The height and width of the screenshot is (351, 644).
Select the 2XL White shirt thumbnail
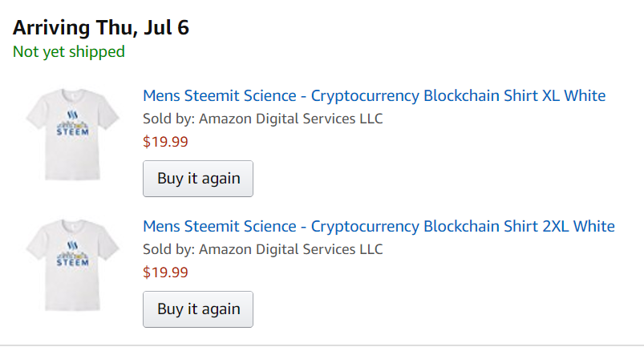pyautogui.click(x=74, y=264)
